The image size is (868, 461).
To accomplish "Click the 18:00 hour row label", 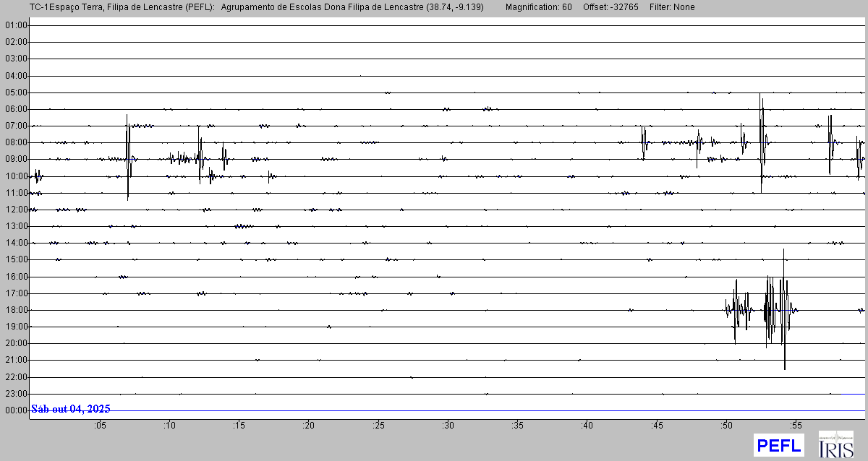I will coord(15,310).
